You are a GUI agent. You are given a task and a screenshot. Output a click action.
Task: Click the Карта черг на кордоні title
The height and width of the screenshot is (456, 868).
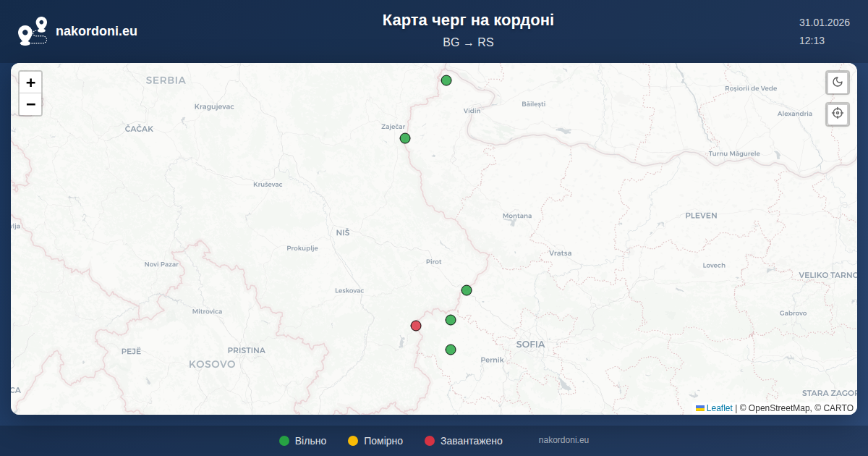468,20
